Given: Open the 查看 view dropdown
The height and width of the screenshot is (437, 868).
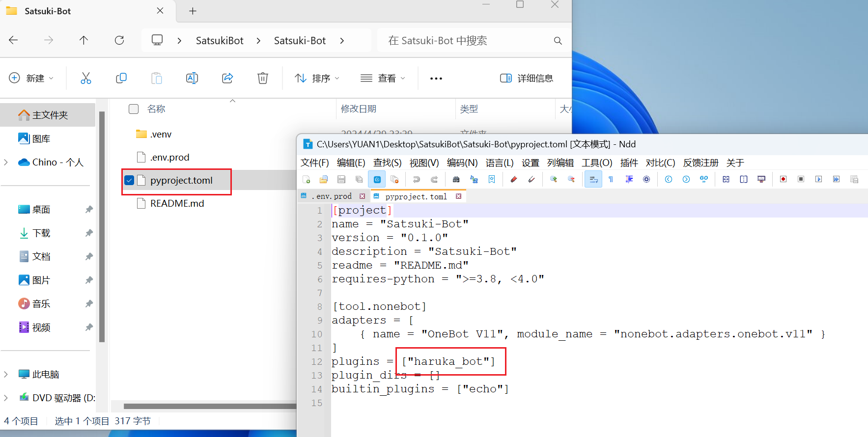Looking at the screenshot, I should (383, 78).
